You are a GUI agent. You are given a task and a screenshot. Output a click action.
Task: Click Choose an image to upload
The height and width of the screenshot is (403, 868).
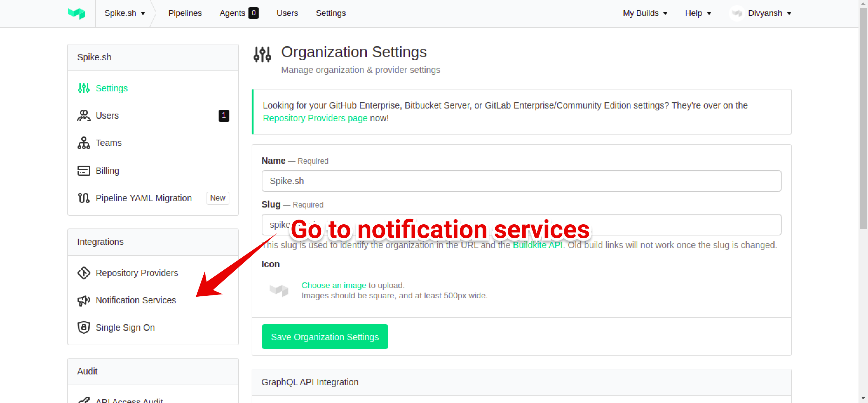(334, 285)
